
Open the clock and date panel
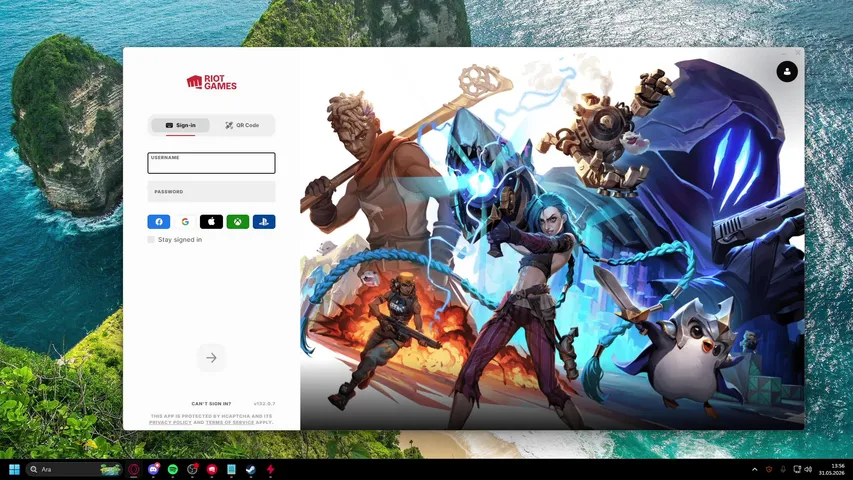click(x=832, y=469)
